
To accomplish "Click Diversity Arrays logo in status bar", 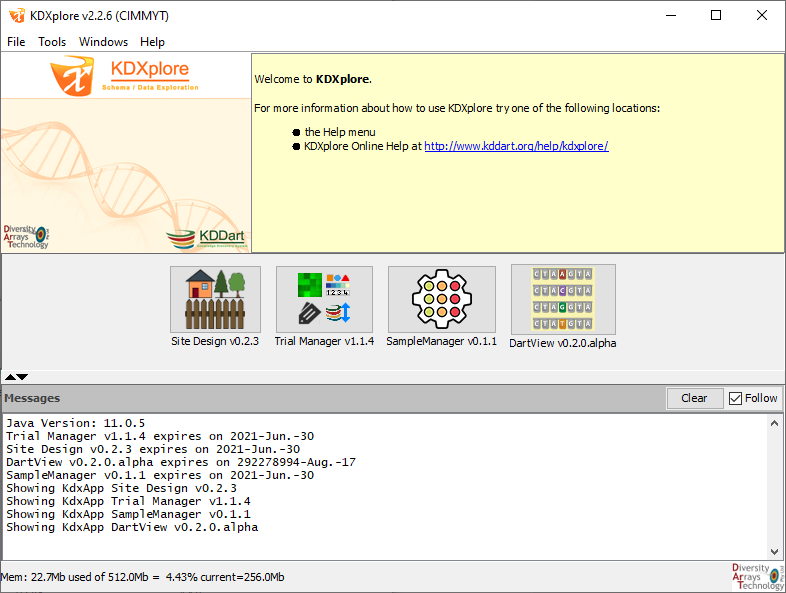I will [x=758, y=577].
